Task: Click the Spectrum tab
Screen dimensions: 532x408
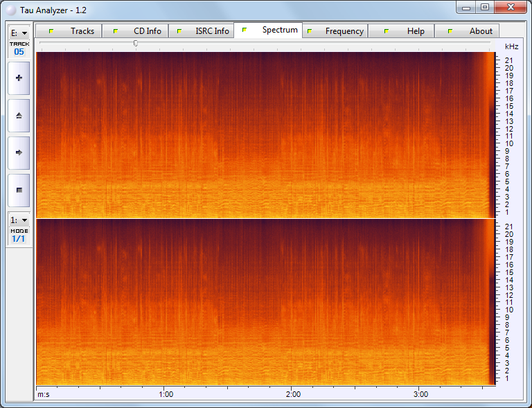Action: [x=268, y=30]
